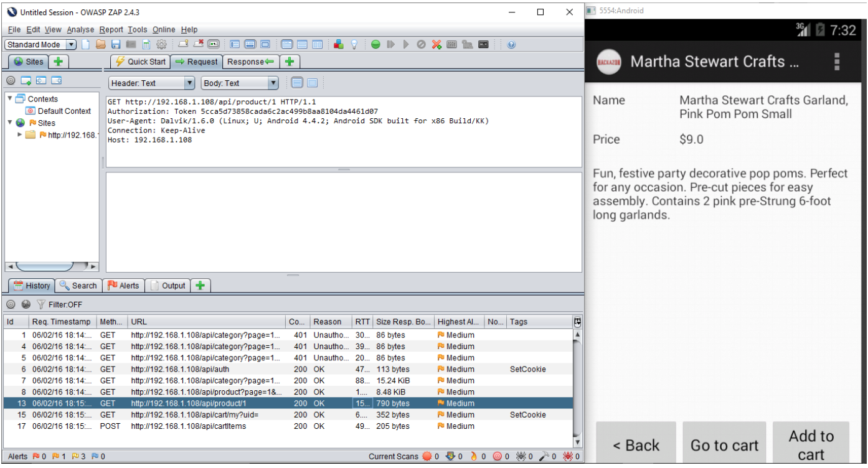Screen dimensions: 868x468
Task: Click the export context icon in Sites panel
Action: click(x=56, y=81)
